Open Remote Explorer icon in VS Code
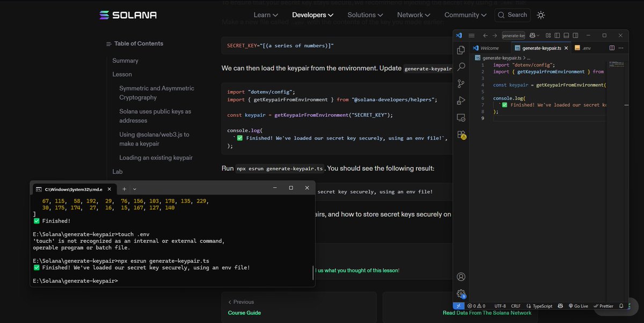644x323 pixels. point(460,117)
